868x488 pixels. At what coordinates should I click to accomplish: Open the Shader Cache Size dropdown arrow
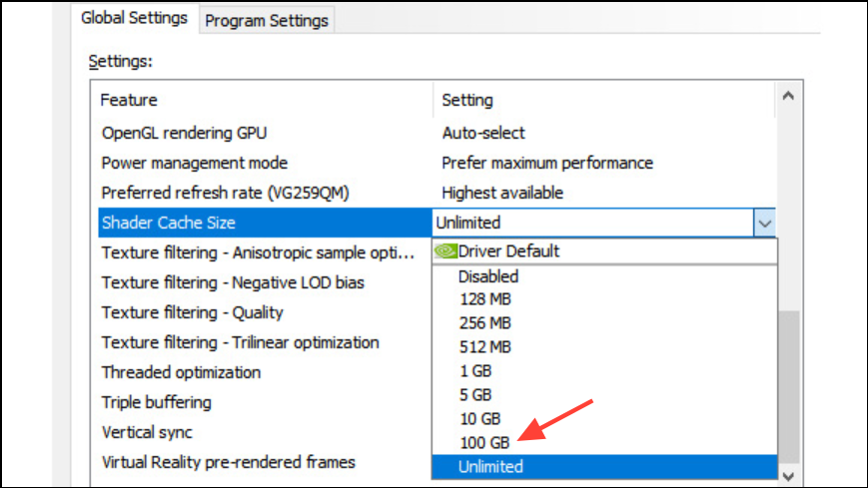pos(764,223)
